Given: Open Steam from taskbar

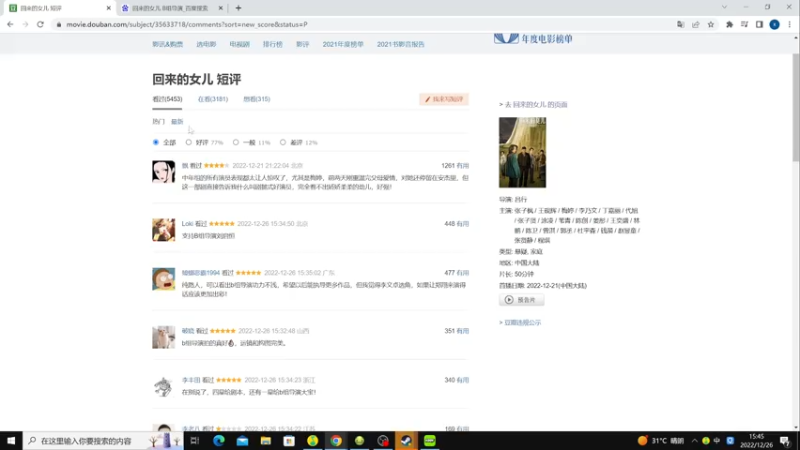Looking at the screenshot, I should tap(406, 441).
